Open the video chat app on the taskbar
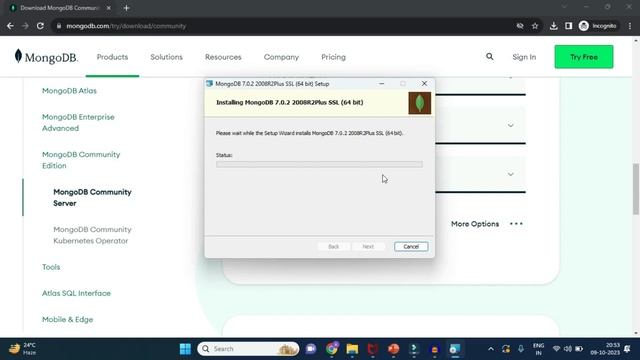Viewport: 640px width, 360px height. click(x=311, y=349)
